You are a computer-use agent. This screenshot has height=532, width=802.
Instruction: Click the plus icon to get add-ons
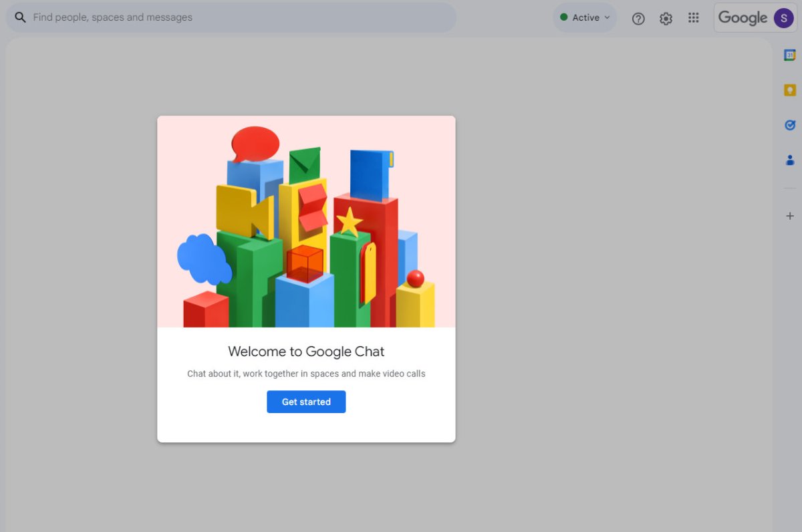789,216
